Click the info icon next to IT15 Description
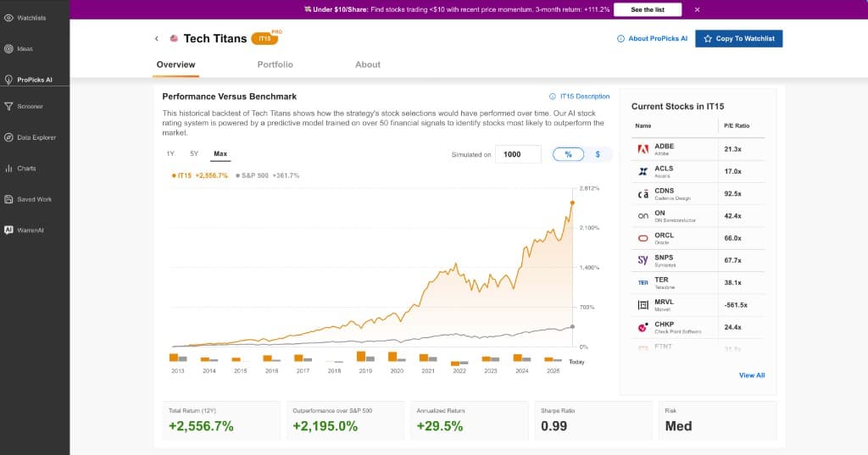868x455 pixels. point(552,97)
